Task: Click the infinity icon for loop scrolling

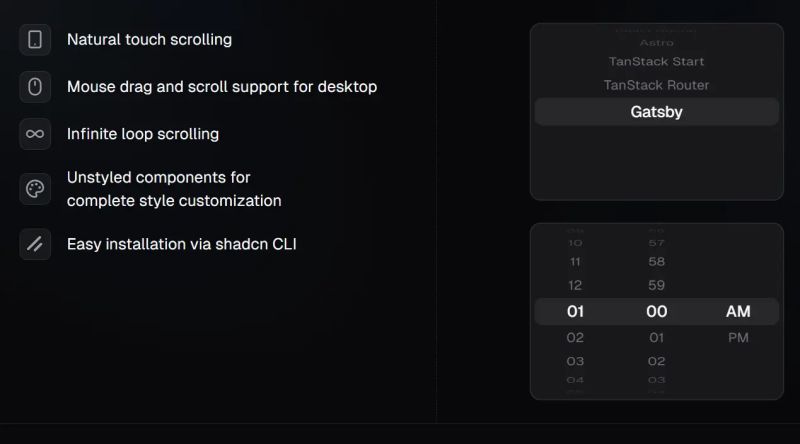Action: coord(35,134)
